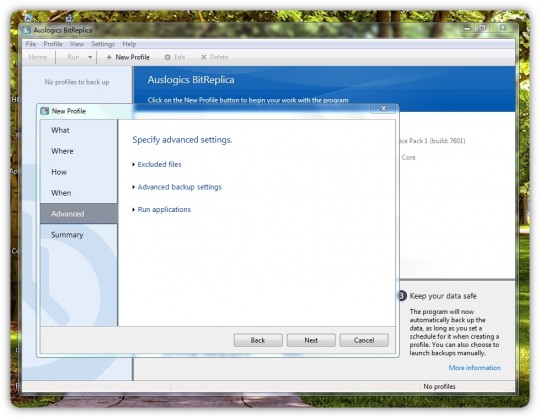Click the Home toolbar button
This screenshot has height=418, width=540.
coord(38,57)
